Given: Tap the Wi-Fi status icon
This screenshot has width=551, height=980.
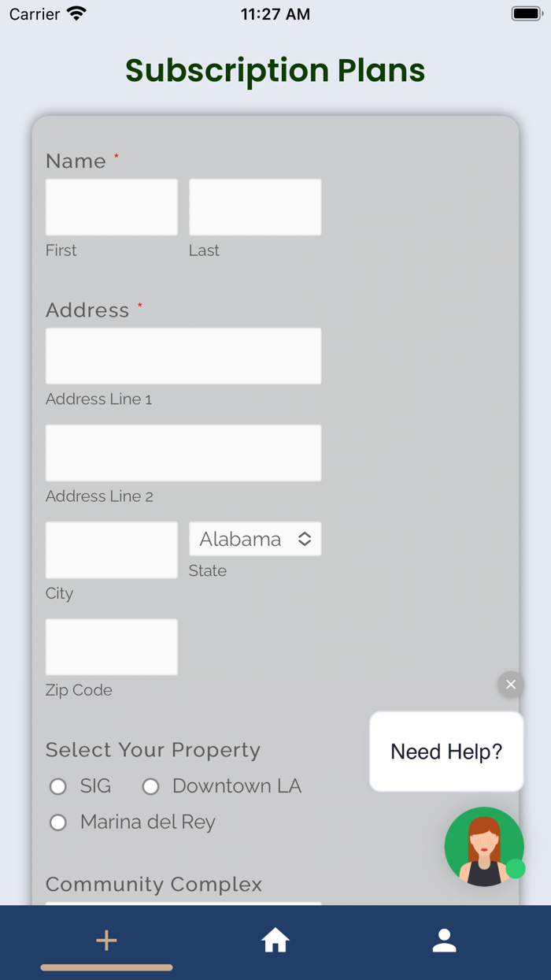Looking at the screenshot, I should point(76,14).
